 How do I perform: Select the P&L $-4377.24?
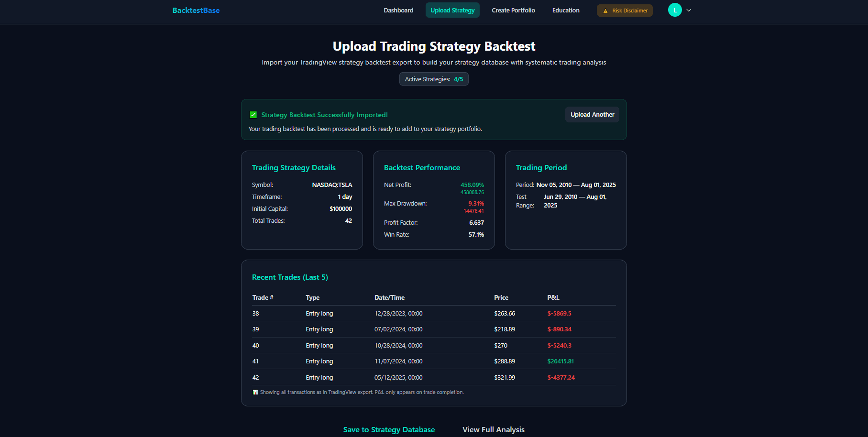point(561,377)
